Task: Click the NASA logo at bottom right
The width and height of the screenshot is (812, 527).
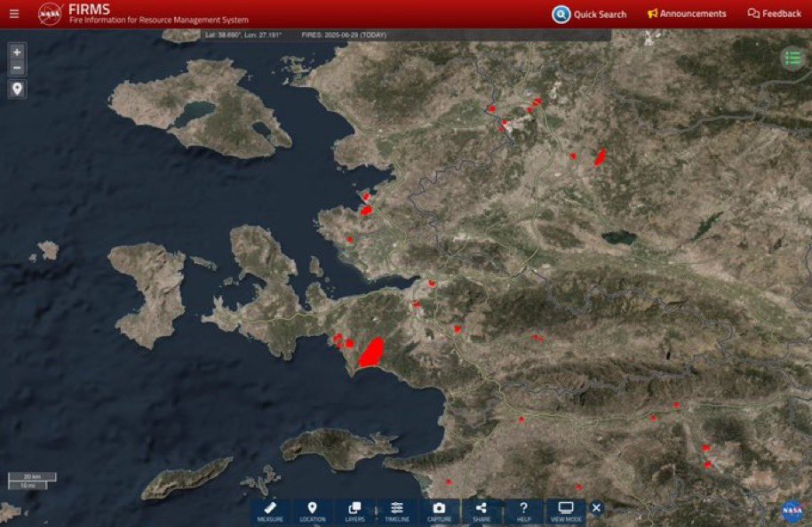Action: click(x=792, y=510)
